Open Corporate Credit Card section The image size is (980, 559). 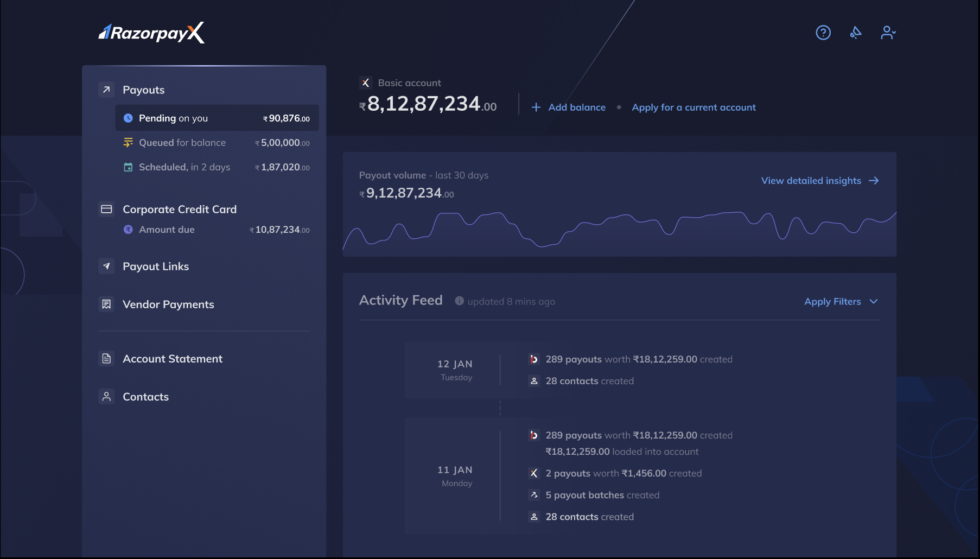(180, 209)
